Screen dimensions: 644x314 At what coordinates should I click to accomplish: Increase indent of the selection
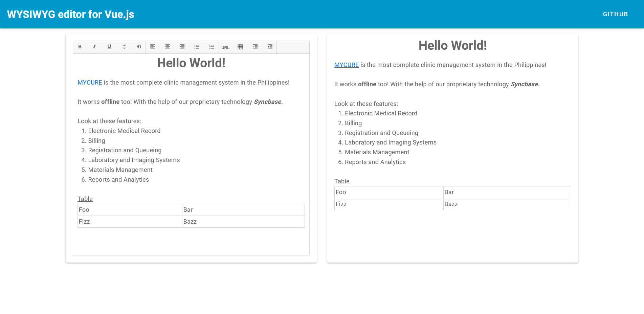pyautogui.click(x=255, y=47)
